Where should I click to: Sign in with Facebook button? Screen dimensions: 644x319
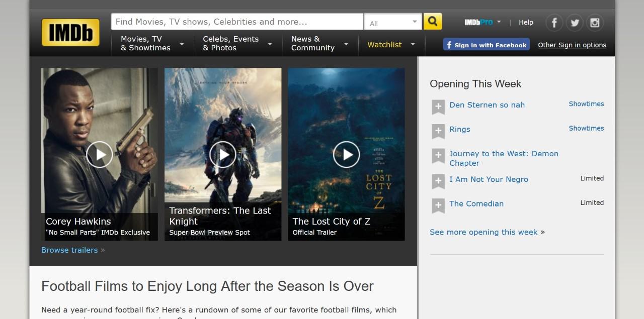point(486,45)
